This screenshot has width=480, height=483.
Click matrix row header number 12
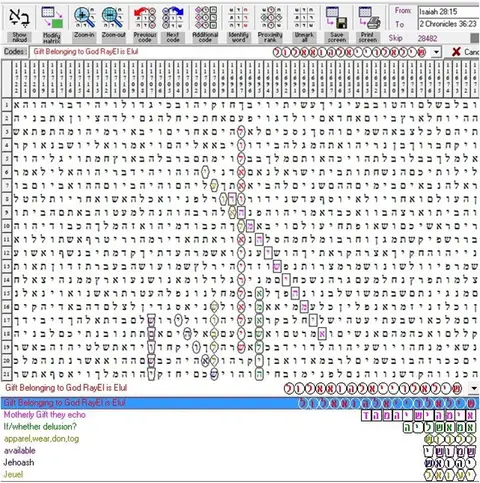click(7, 253)
